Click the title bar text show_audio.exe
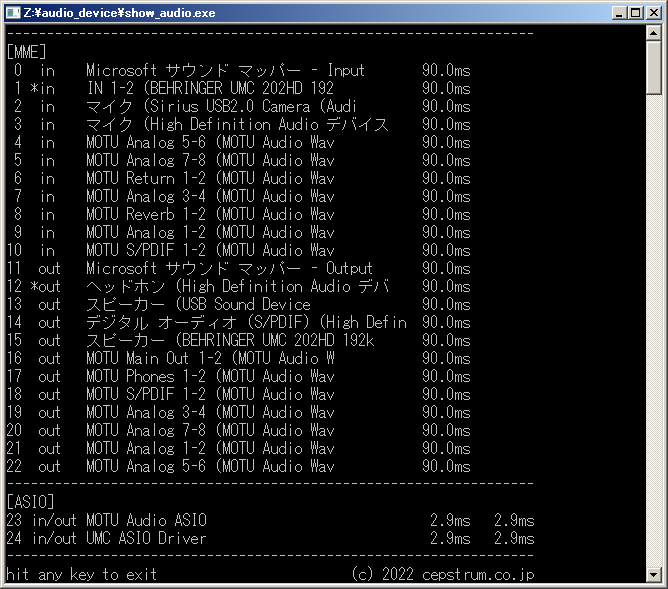Image resolution: width=668 pixels, height=589 pixels. tap(120, 13)
